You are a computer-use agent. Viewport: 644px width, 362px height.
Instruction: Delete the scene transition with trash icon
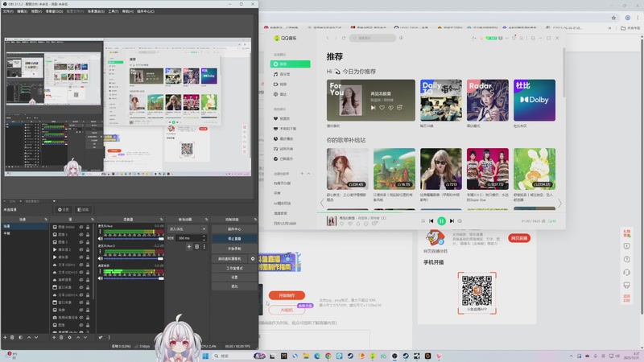point(196,247)
